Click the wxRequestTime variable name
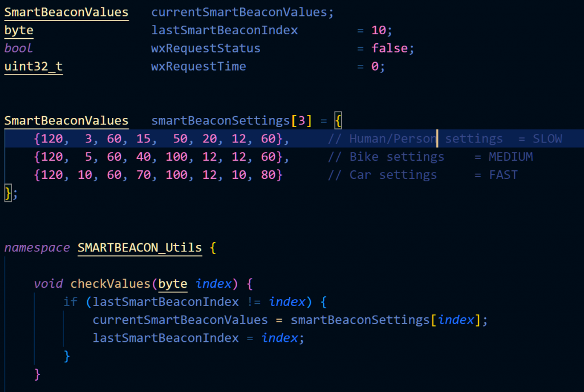The image size is (584, 392). 198,67
